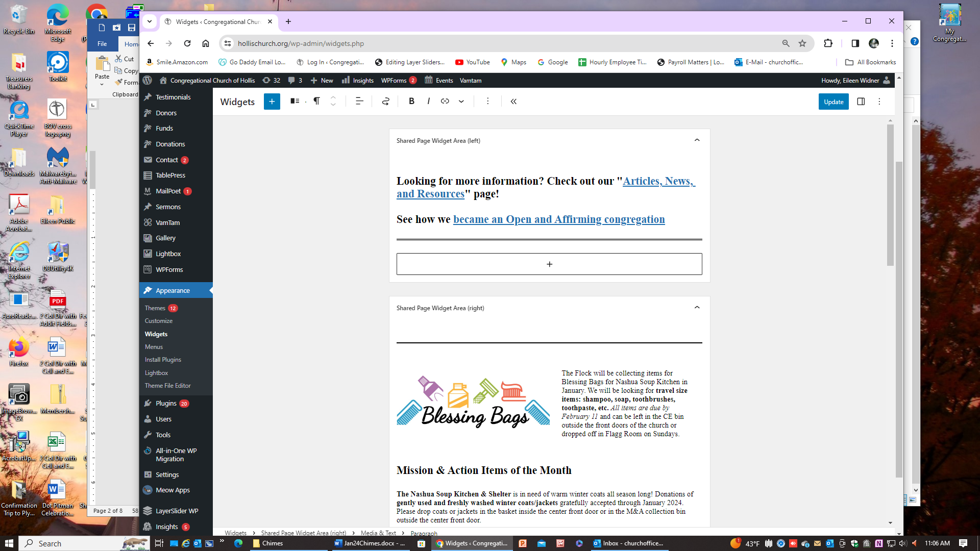The width and height of the screenshot is (980, 551).
Task: Click move to widget area icon
Action: coord(385,102)
